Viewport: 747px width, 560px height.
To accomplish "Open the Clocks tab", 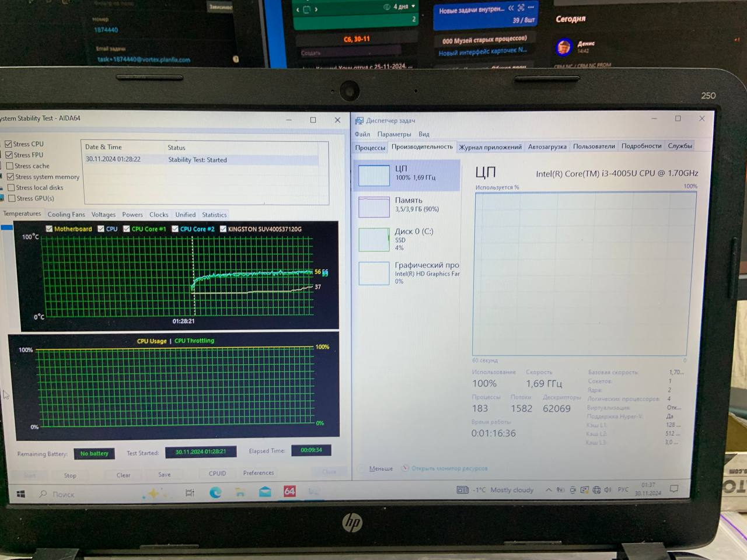I will click(159, 215).
